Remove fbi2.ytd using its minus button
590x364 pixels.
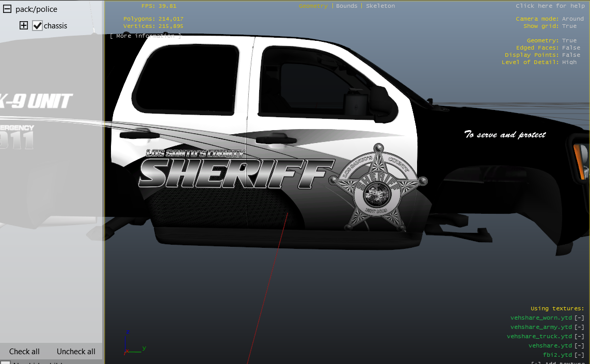point(579,355)
